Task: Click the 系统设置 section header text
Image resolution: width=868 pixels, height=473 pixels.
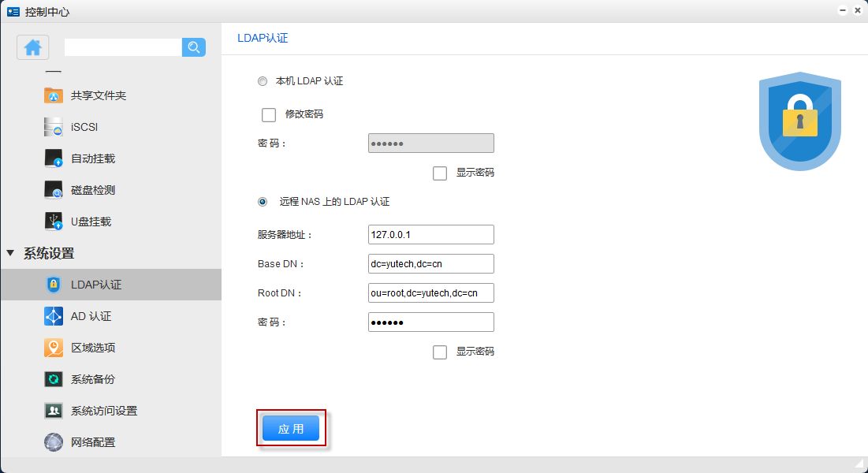Action: [49, 254]
